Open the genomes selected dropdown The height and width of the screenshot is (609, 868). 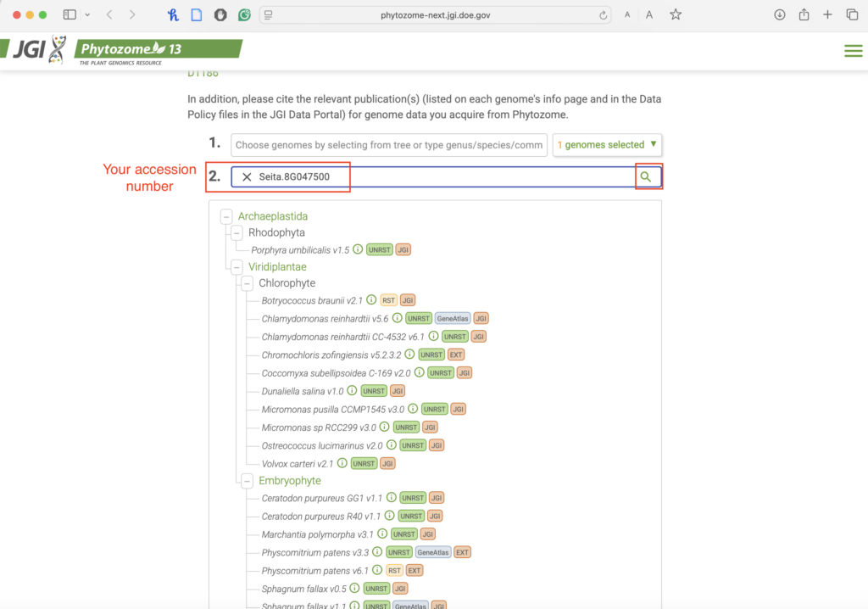click(607, 145)
